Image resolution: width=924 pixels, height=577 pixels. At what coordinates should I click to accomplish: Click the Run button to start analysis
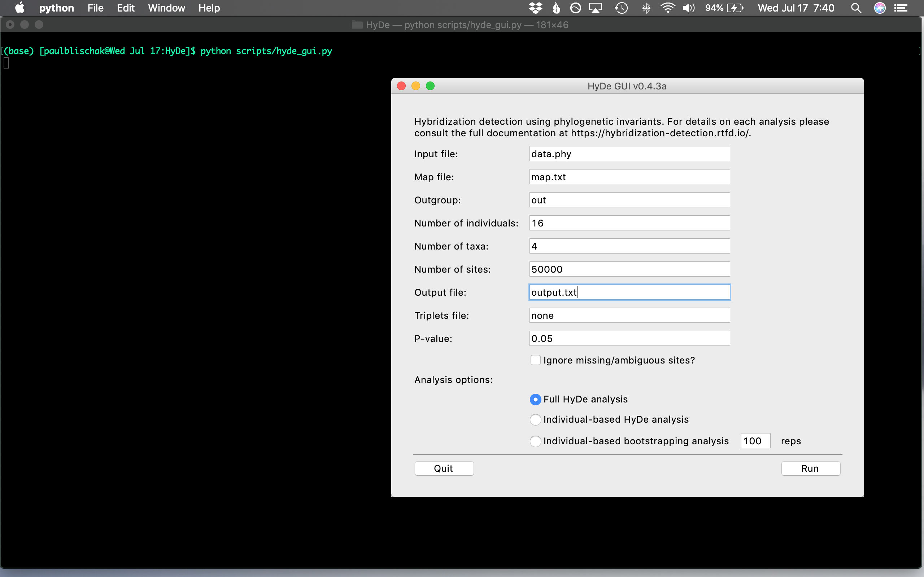click(x=810, y=468)
